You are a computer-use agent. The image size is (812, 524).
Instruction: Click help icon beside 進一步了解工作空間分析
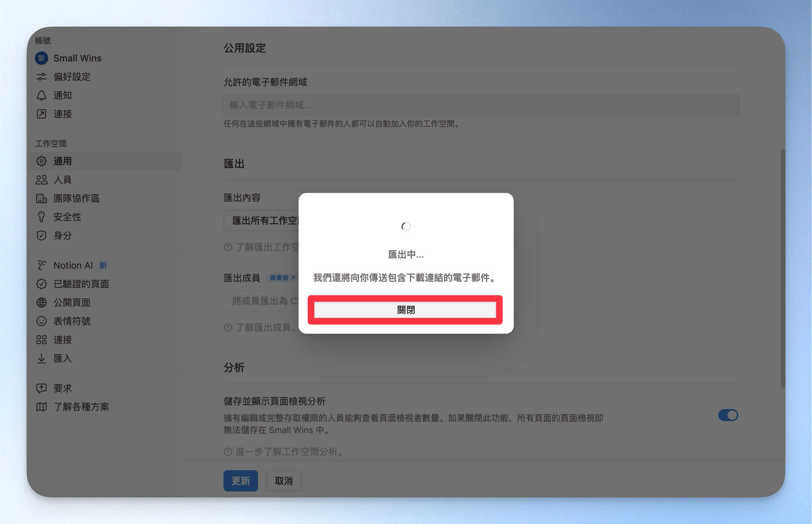pos(228,452)
